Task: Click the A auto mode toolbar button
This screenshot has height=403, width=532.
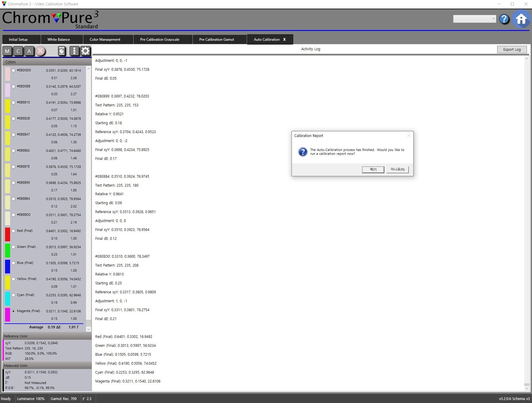Action: point(29,51)
